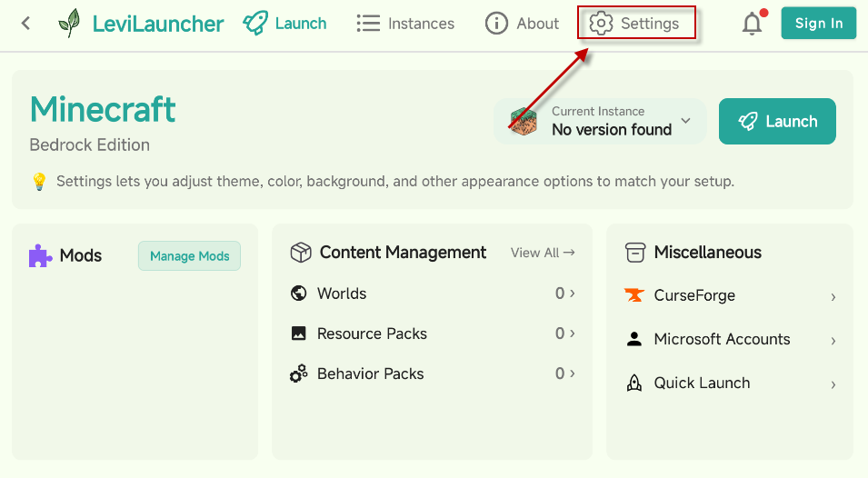Click the rocket icon in Launch tab

click(255, 24)
